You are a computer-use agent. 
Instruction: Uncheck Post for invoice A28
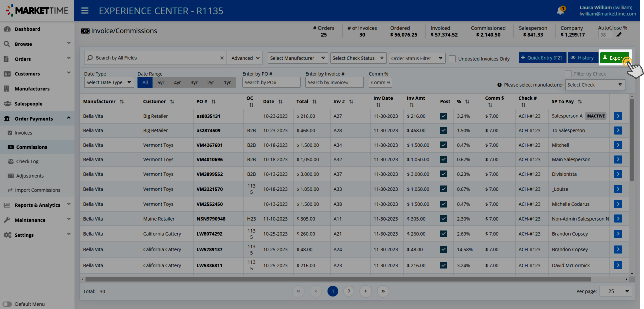point(443,130)
